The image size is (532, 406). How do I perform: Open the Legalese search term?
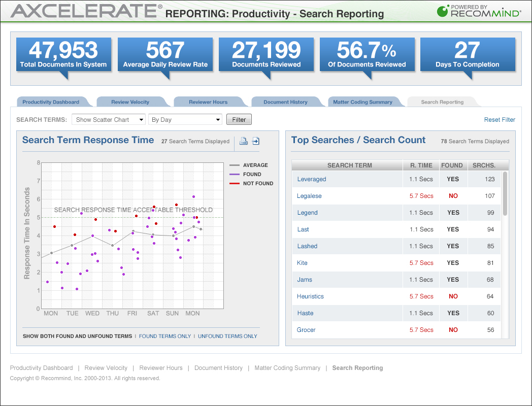(309, 196)
